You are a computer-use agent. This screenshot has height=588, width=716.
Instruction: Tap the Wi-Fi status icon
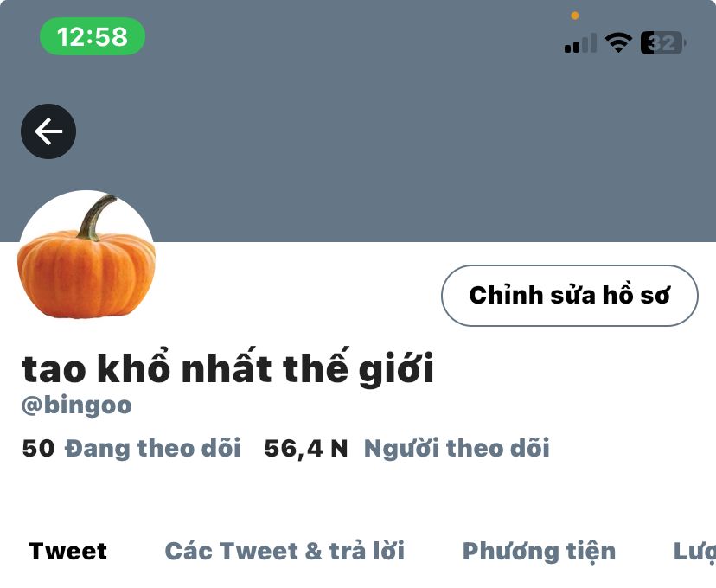click(618, 43)
